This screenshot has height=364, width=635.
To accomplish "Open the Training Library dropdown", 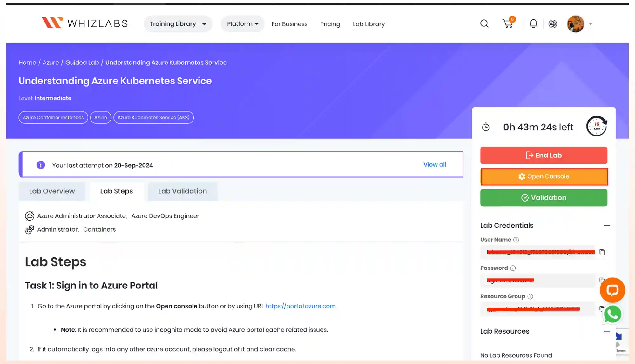I will (x=178, y=24).
